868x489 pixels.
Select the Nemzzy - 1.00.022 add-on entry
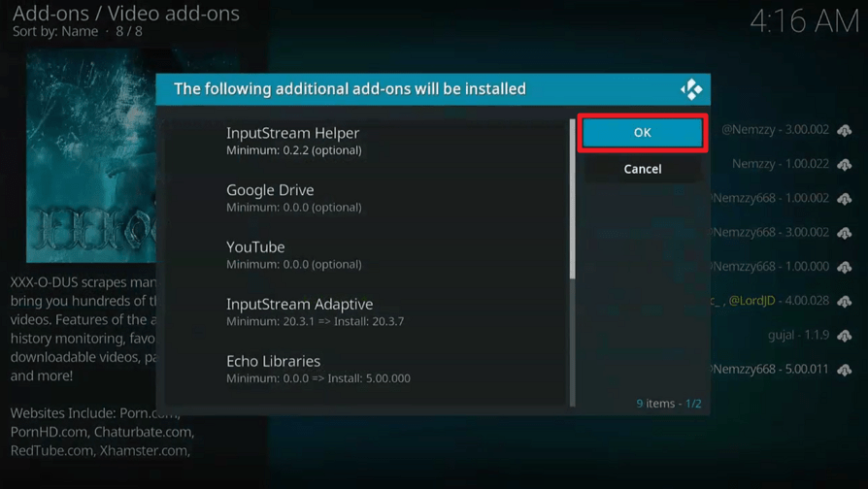coord(780,164)
